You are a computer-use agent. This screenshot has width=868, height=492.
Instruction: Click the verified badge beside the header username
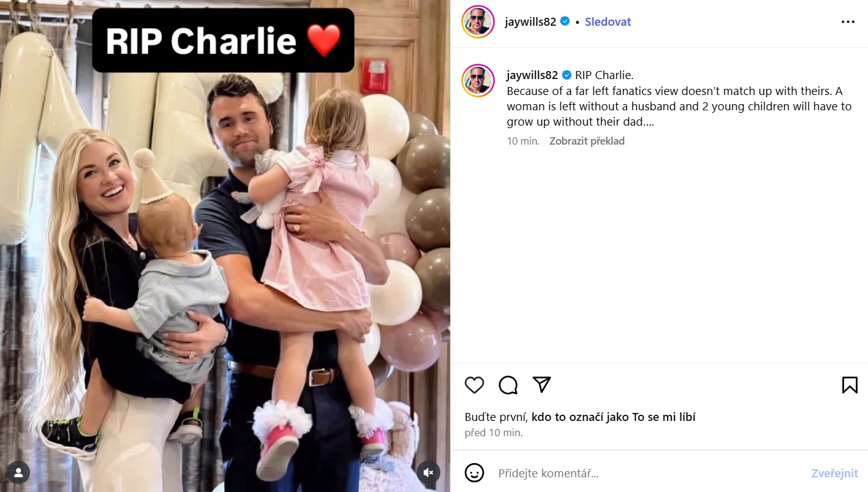click(565, 21)
